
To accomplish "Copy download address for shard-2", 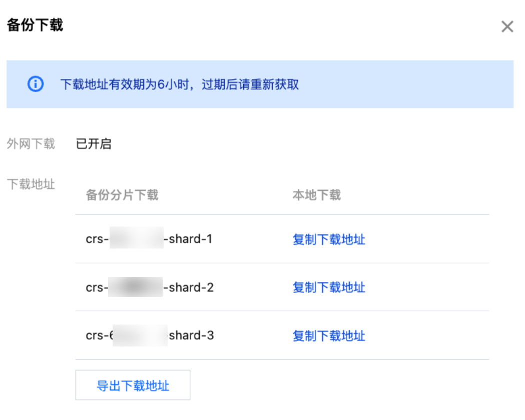I will 329,287.
